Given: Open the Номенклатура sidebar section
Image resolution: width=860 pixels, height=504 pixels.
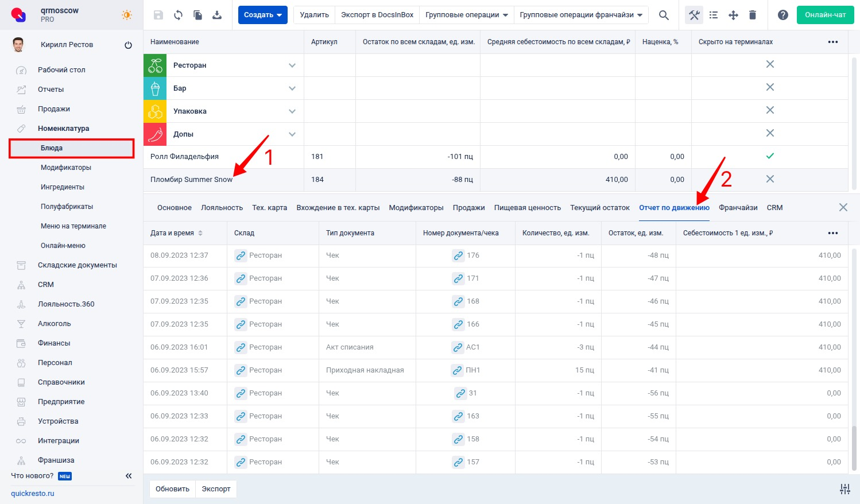Looking at the screenshot, I should [x=64, y=129].
